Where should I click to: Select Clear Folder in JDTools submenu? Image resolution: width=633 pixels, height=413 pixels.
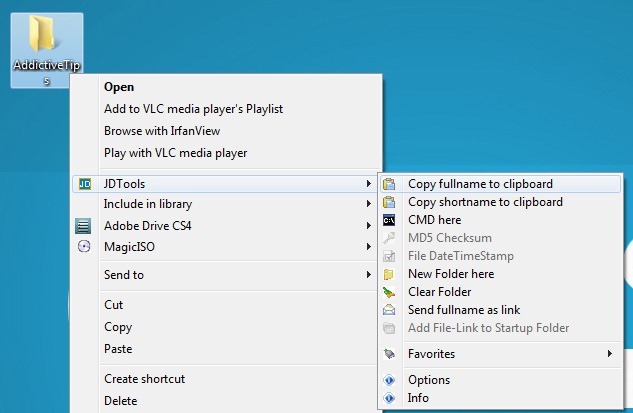(501, 292)
